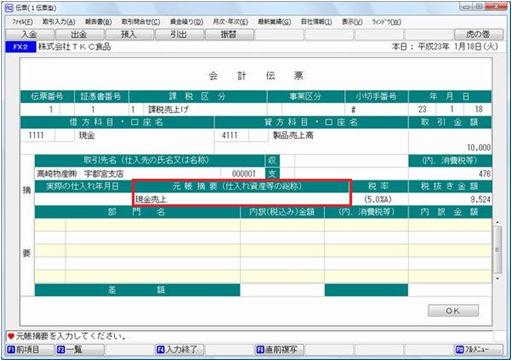Click the scroll down arrow of department table
512x361 pixels.
pyautogui.click(x=497, y=279)
